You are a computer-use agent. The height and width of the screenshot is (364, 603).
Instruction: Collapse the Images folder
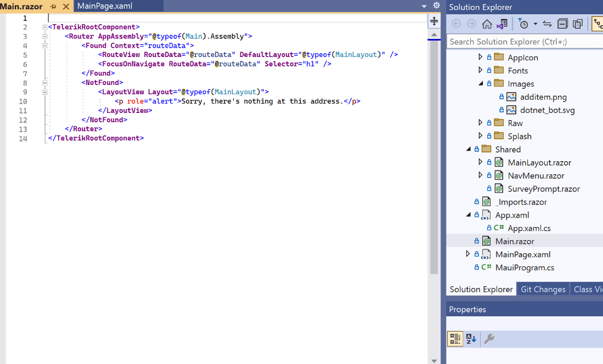tap(481, 83)
